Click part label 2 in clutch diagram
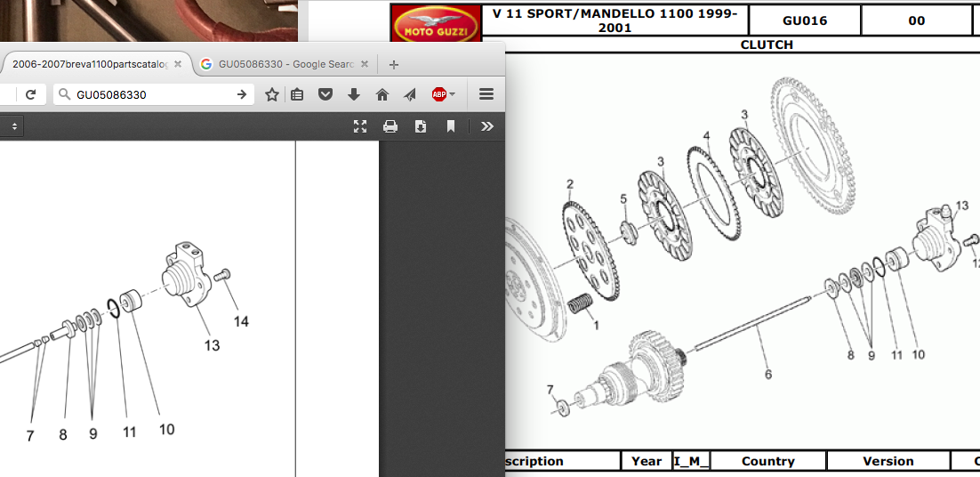The image size is (980, 477). click(x=570, y=184)
